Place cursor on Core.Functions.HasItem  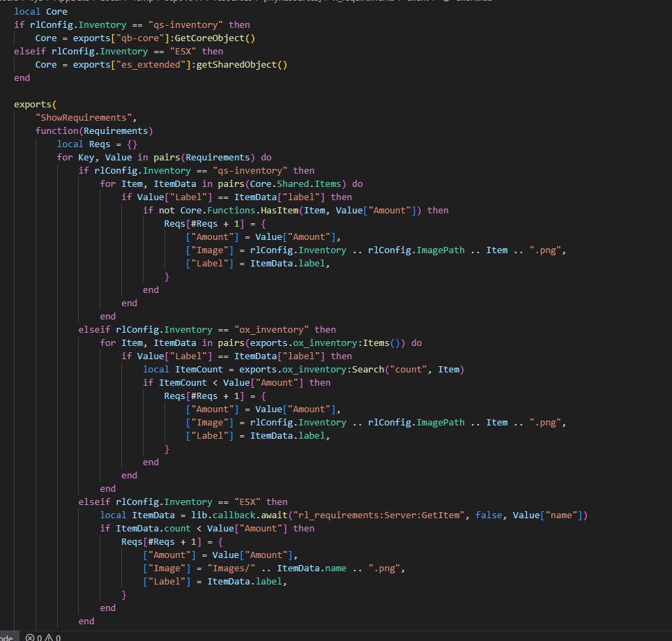click(239, 211)
